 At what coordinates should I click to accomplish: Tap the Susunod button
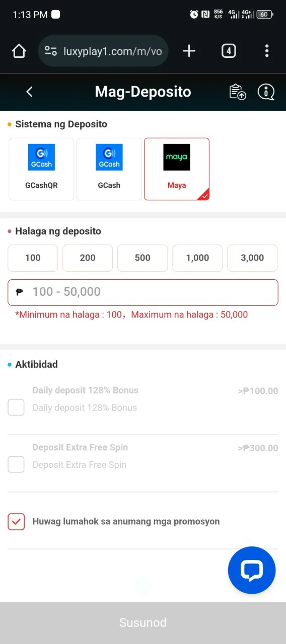click(143, 623)
